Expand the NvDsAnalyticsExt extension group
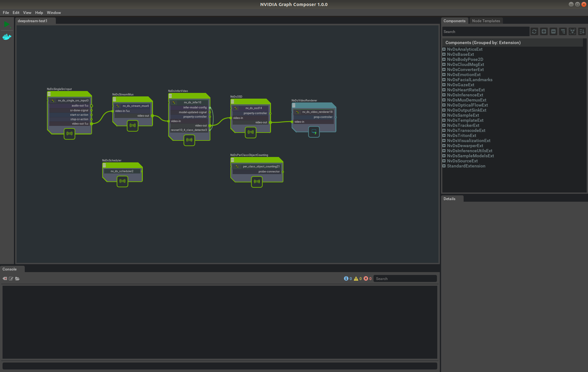This screenshot has height=372, width=588. click(x=444, y=49)
